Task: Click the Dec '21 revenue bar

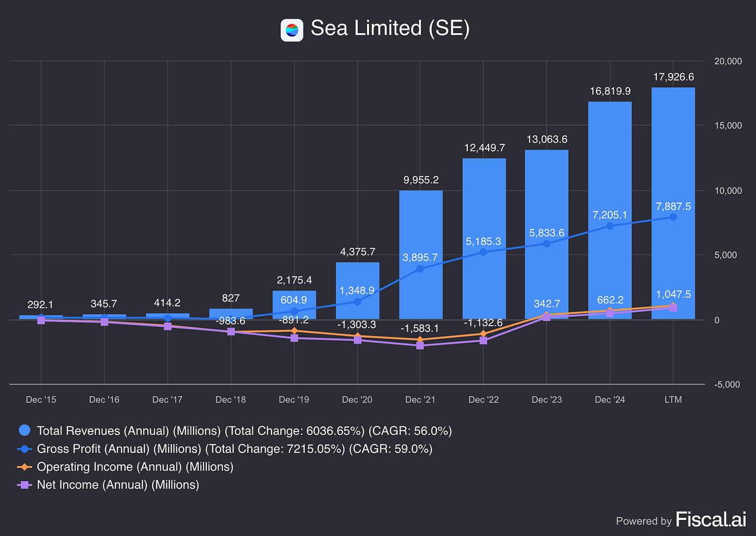Action: [x=421, y=254]
